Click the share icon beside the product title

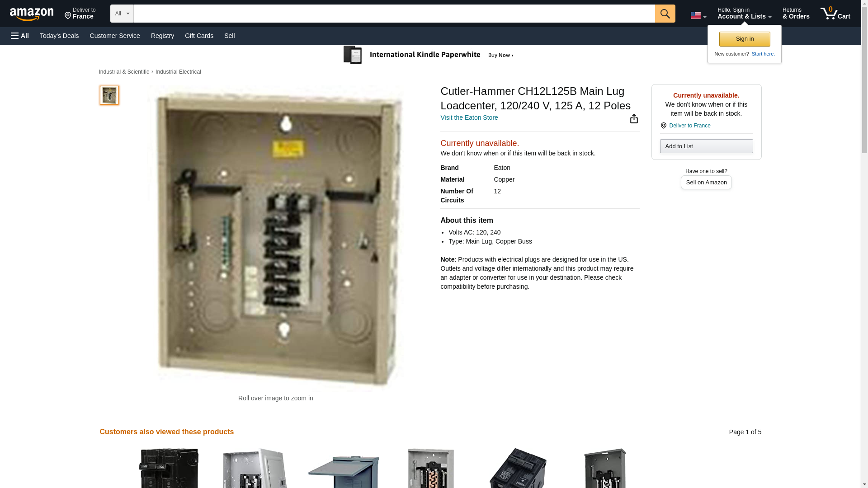click(x=634, y=119)
